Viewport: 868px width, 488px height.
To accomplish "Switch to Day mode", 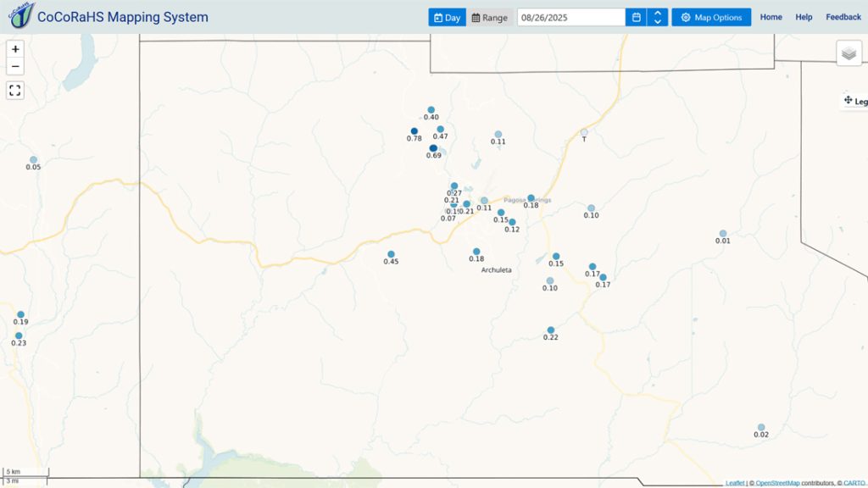I will tap(448, 17).
